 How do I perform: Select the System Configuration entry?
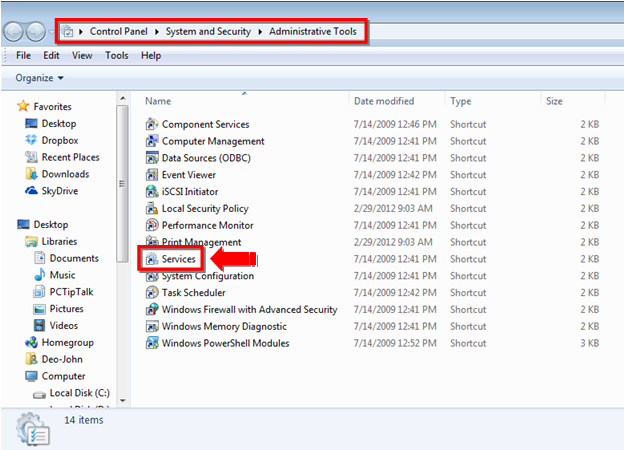(207, 276)
